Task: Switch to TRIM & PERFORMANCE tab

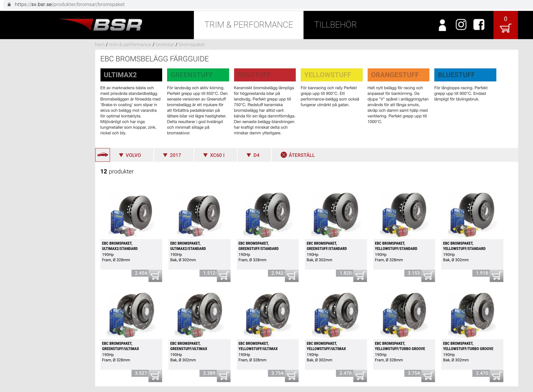Action: (249, 25)
